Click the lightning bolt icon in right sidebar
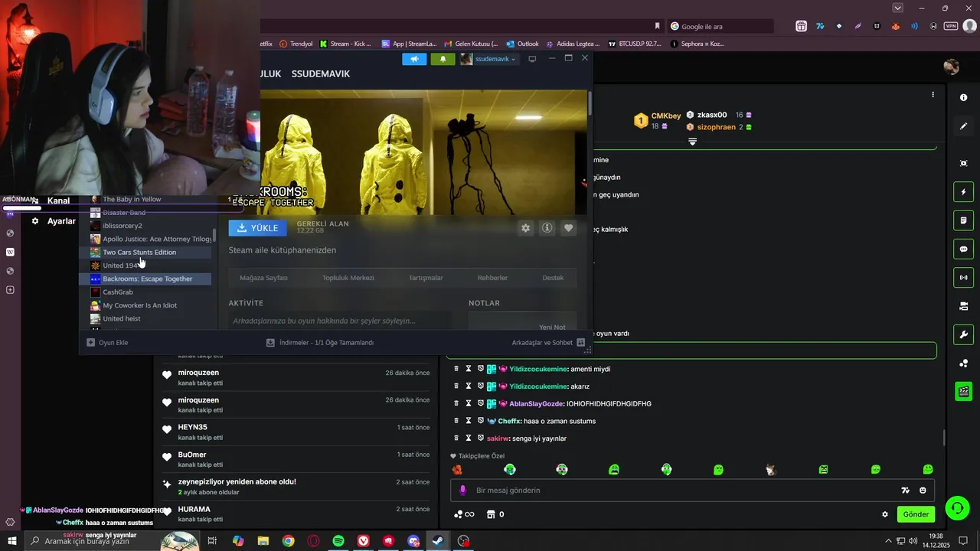 pyautogui.click(x=963, y=191)
